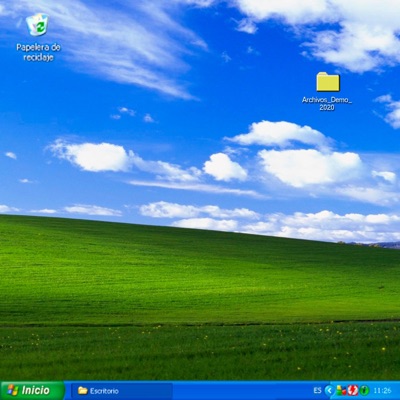Image resolution: width=400 pixels, height=400 pixels.
Task: Select the Papelera de reciclaje icon
Action: point(37,24)
